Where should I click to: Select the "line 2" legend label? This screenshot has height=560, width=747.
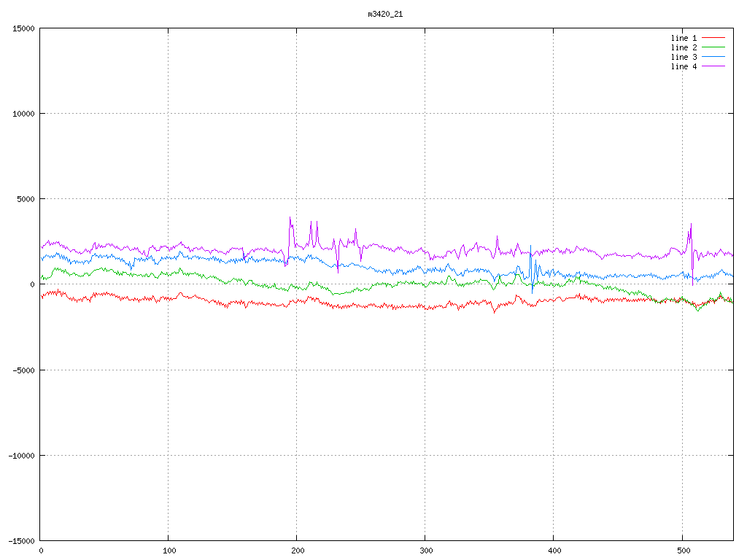pos(684,47)
